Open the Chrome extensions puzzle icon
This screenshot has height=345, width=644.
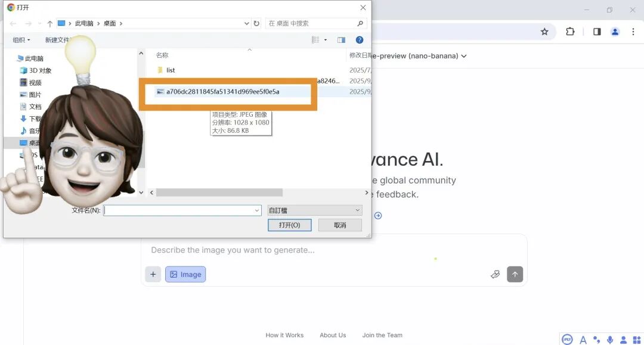pyautogui.click(x=570, y=32)
